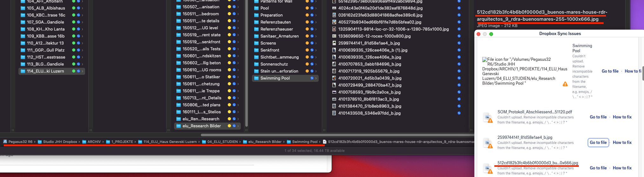Image resolution: width=644 pixels, height=177 pixels.
Task: Click folder icon of Referenzbauten
Action: point(256,22)
